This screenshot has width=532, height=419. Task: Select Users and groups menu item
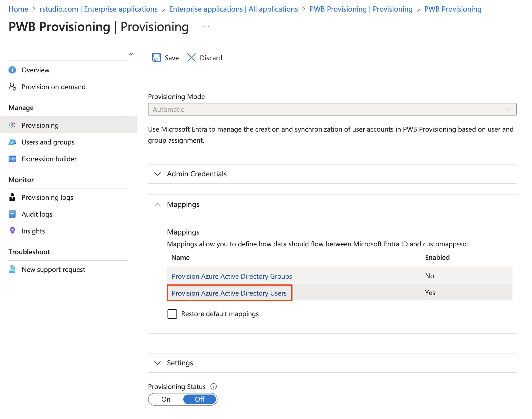tap(48, 142)
